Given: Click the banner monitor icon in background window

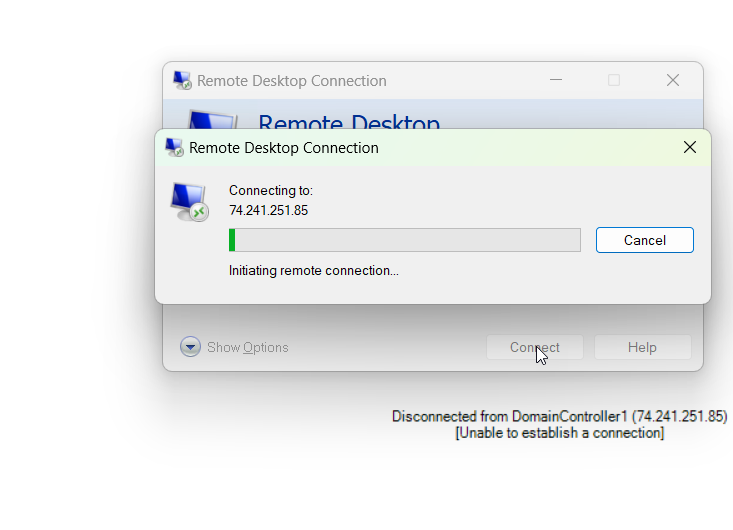Looking at the screenshot, I should coord(212,119).
